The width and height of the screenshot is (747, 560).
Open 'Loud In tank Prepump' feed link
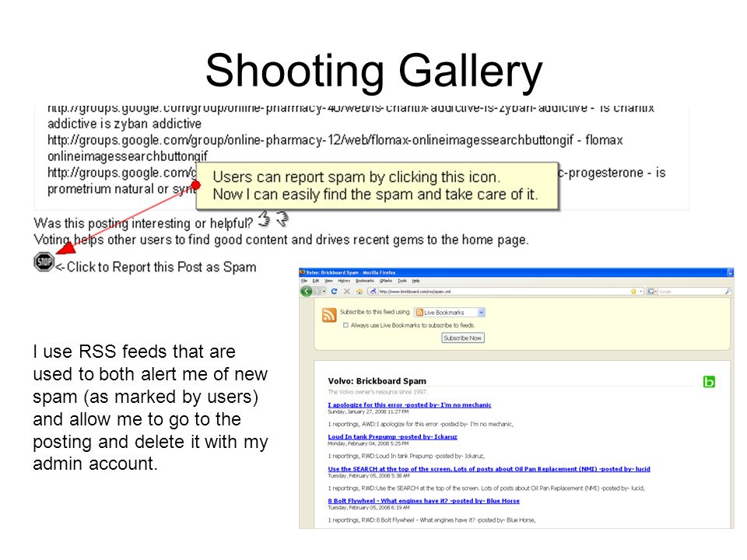pos(392,436)
